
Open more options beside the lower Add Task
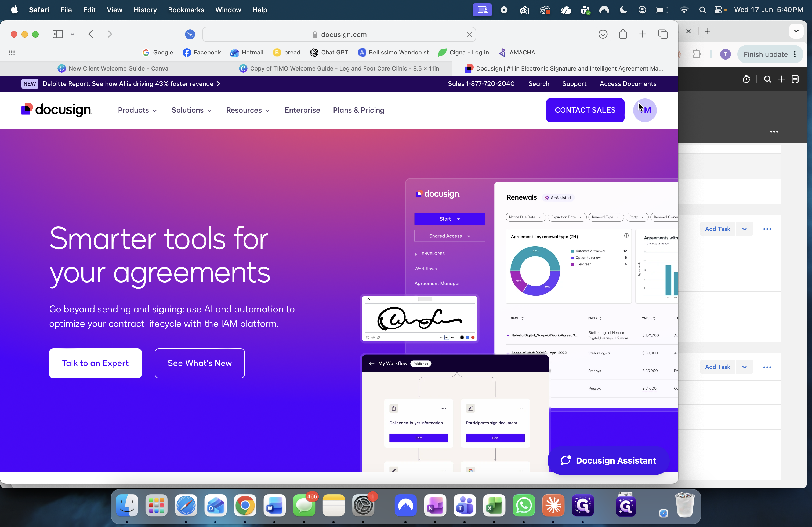coord(767,367)
